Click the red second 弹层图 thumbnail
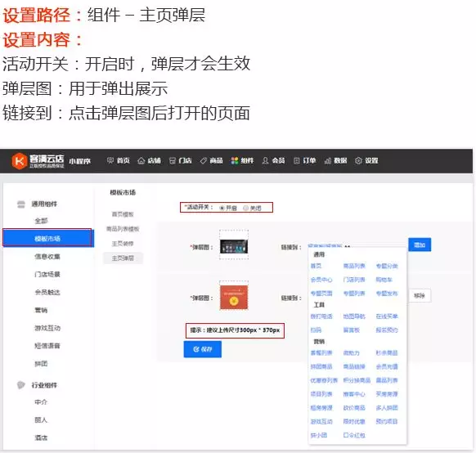 (x=234, y=298)
